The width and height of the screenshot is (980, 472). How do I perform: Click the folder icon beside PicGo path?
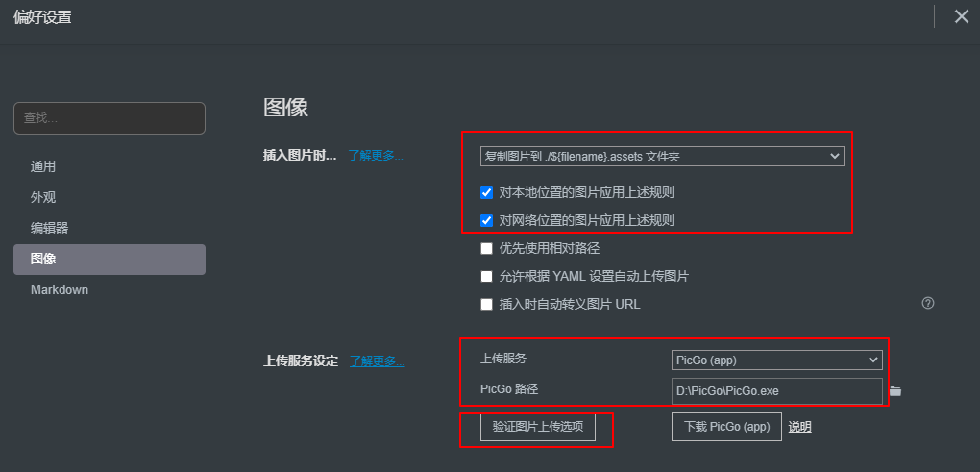[895, 391]
